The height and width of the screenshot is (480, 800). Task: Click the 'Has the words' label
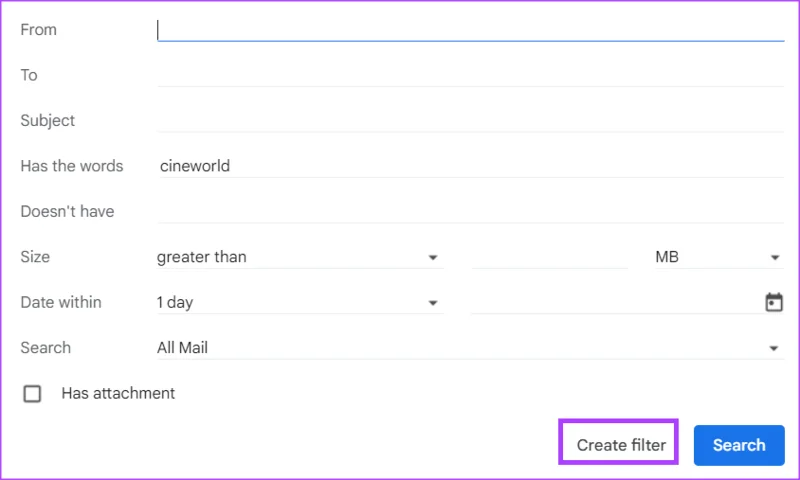pyautogui.click(x=72, y=166)
